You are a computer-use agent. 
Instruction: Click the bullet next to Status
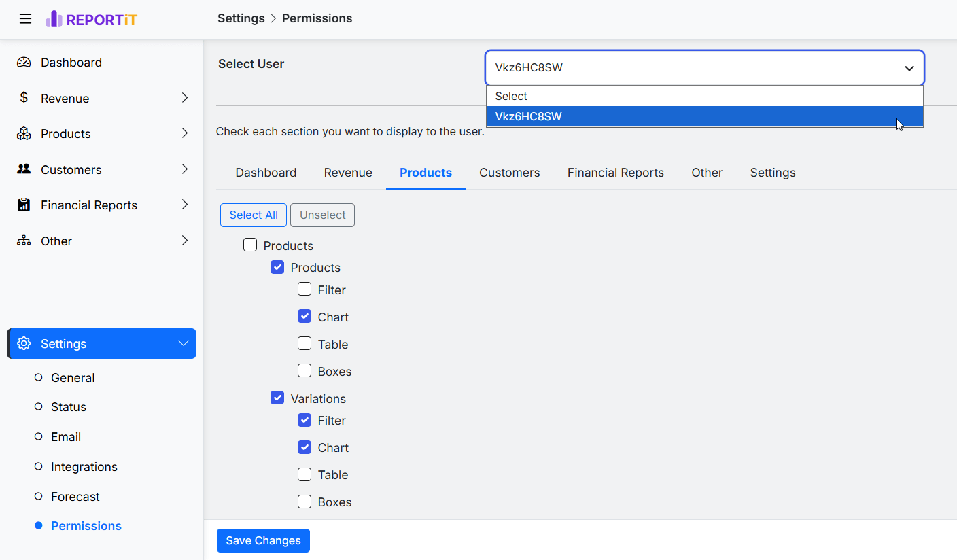pos(39,407)
